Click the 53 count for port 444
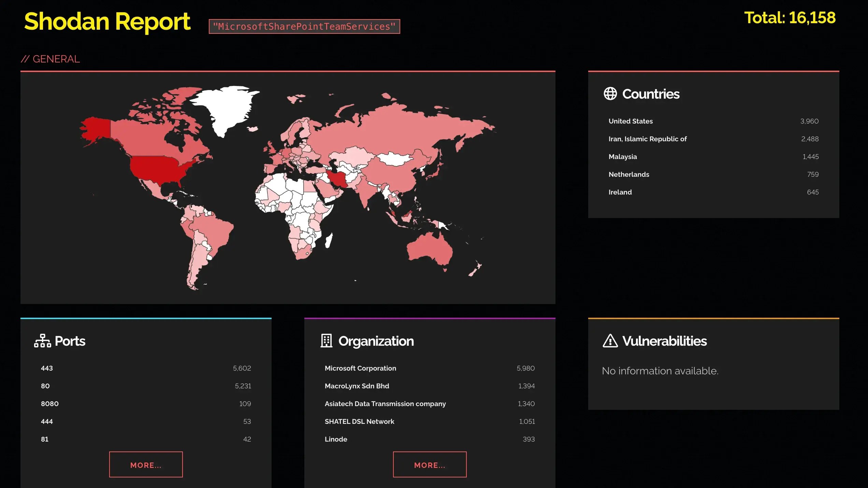This screenshot has width=868, height=488. 247,421
